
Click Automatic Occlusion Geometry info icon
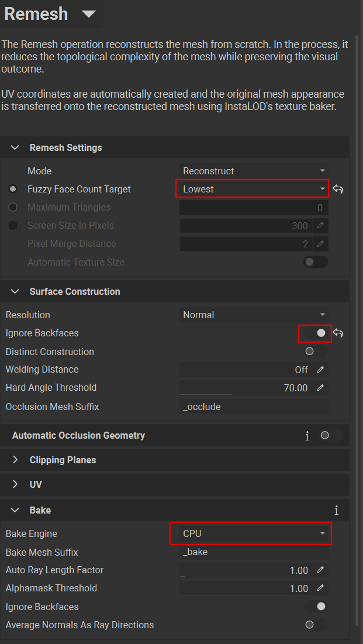[x=307, y=436]
